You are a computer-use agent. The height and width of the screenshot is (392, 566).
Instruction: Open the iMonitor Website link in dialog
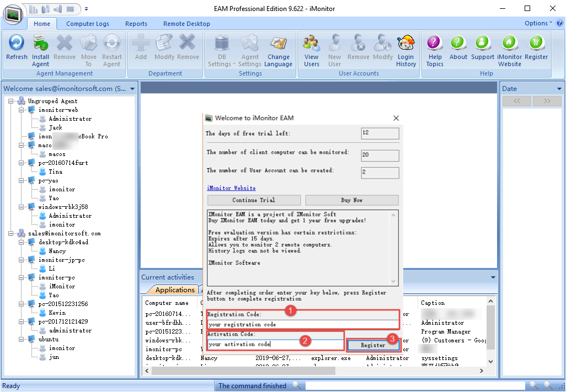coord(231,188)
